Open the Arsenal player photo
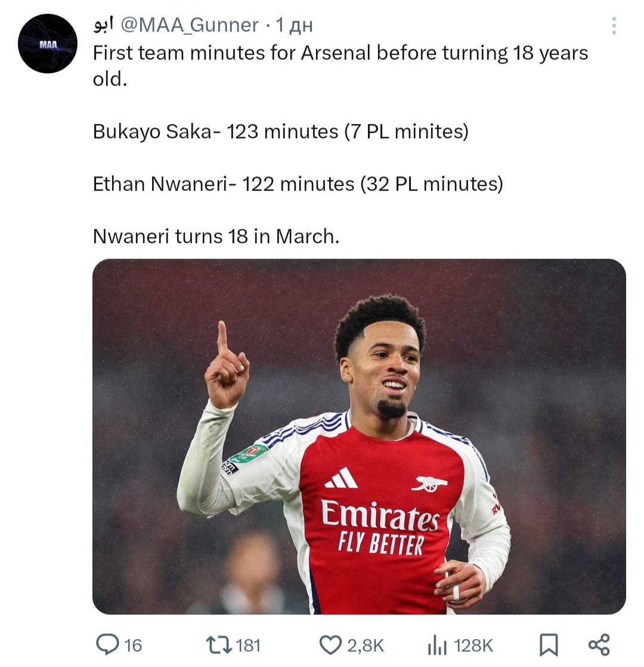The image size is (644, 667). (x=359, y=436)
